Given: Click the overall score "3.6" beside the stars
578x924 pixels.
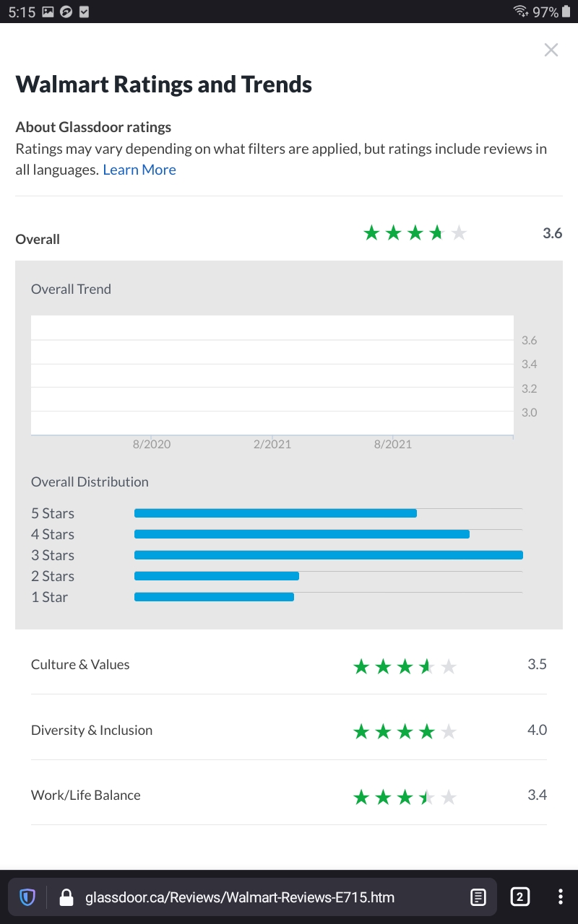Looking at the screenshot, I should 553,233.
